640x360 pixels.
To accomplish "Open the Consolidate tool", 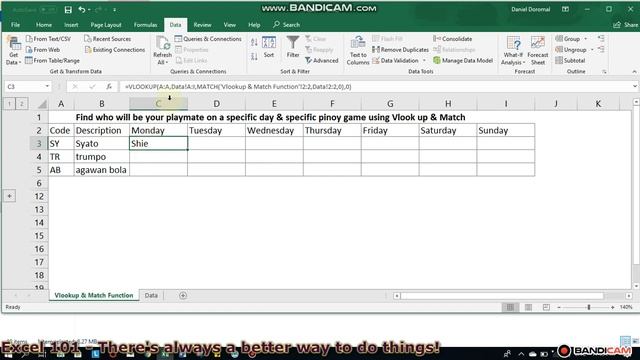I will (453, 39).
